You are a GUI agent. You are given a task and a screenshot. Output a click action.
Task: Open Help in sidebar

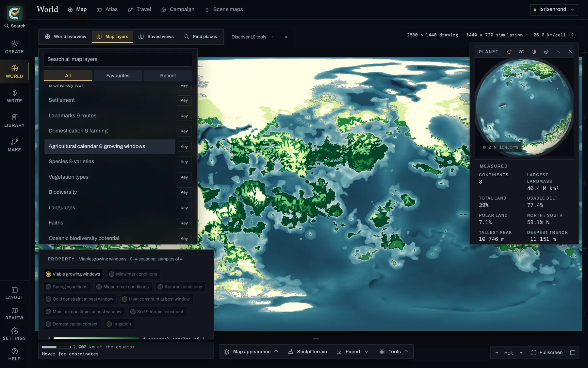point(14,354)
